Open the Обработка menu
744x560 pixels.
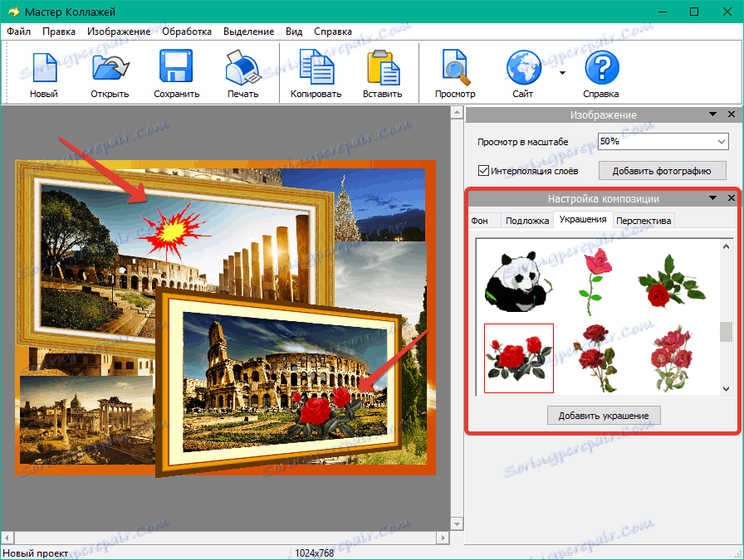coord(187,32)
